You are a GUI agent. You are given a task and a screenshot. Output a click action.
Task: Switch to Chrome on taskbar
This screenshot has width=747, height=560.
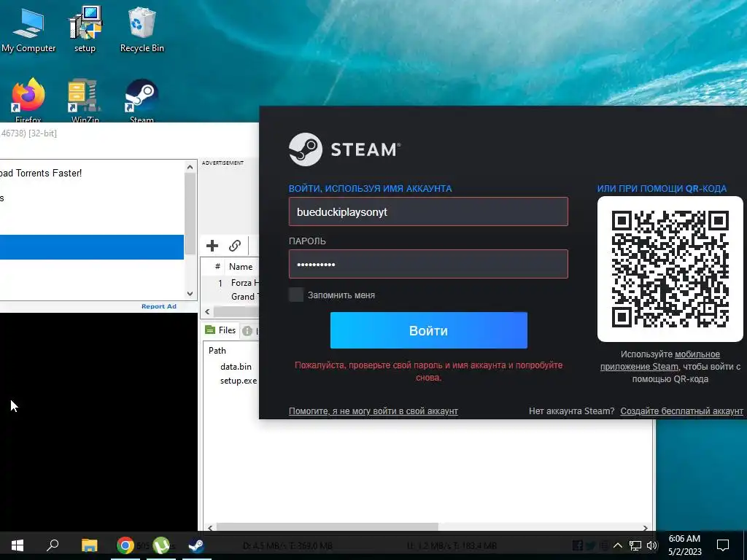125,545
